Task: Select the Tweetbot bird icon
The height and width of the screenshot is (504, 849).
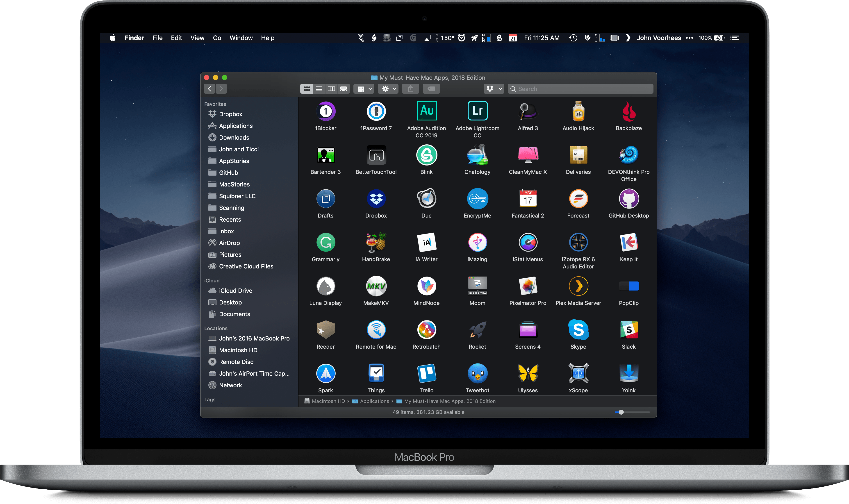Action: click(477, 373)
